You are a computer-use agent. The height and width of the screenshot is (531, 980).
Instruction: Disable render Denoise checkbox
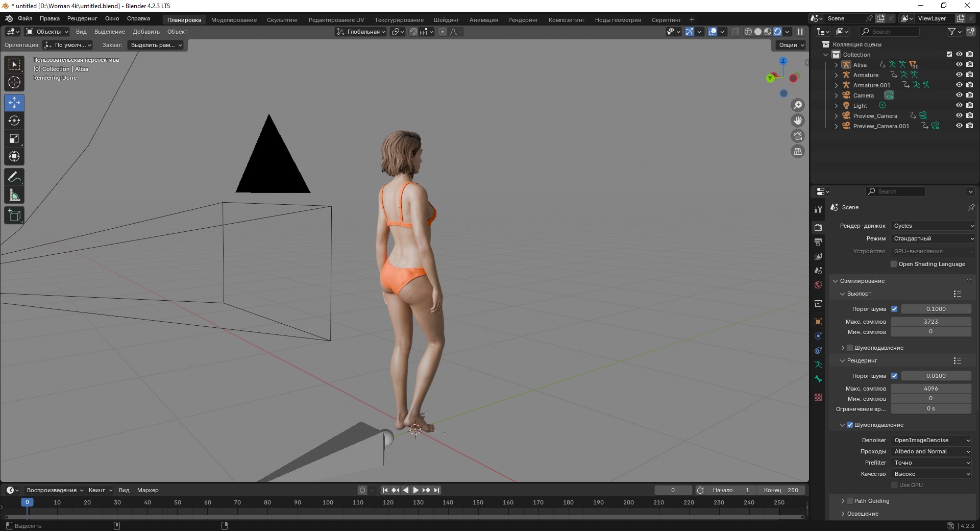[850, 425]
